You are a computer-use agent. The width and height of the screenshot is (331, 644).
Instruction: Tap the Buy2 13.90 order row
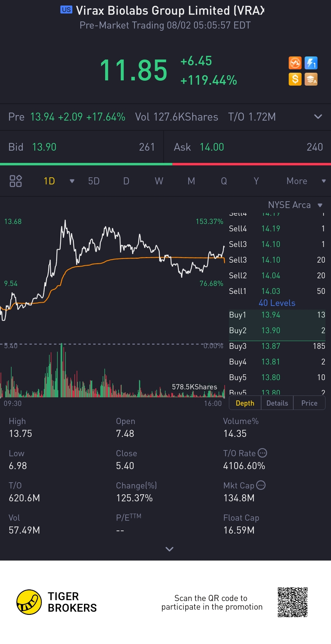pos(277,330)
